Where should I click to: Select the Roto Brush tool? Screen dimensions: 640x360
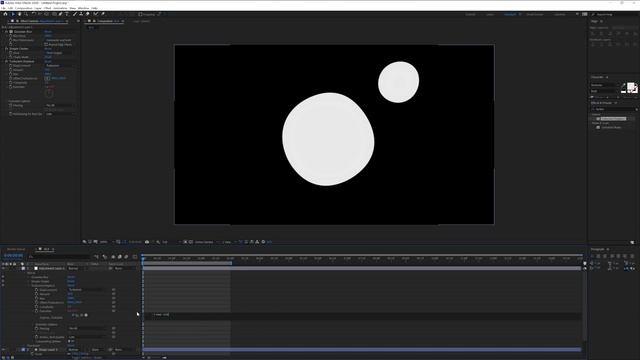click(96, 14)
